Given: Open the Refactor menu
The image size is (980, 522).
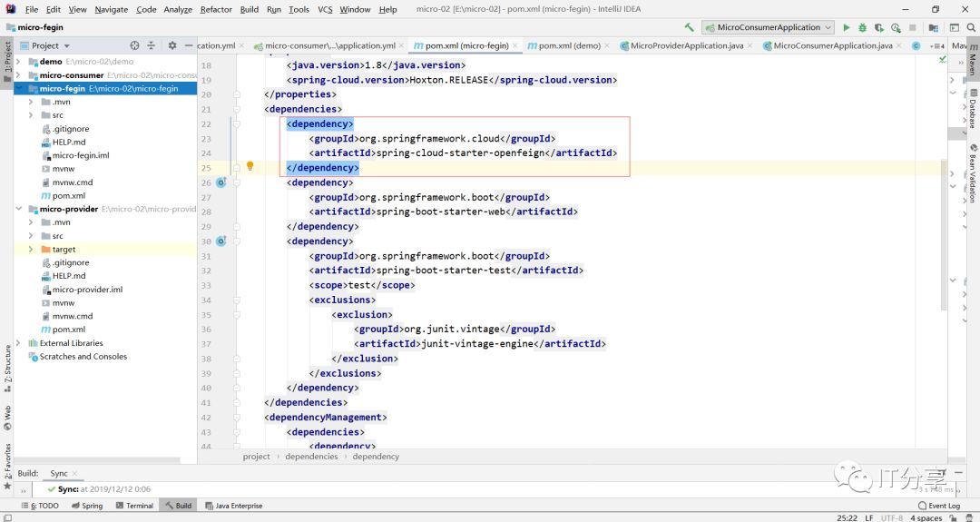Looking at the screenshot, I should coord(216,9).
